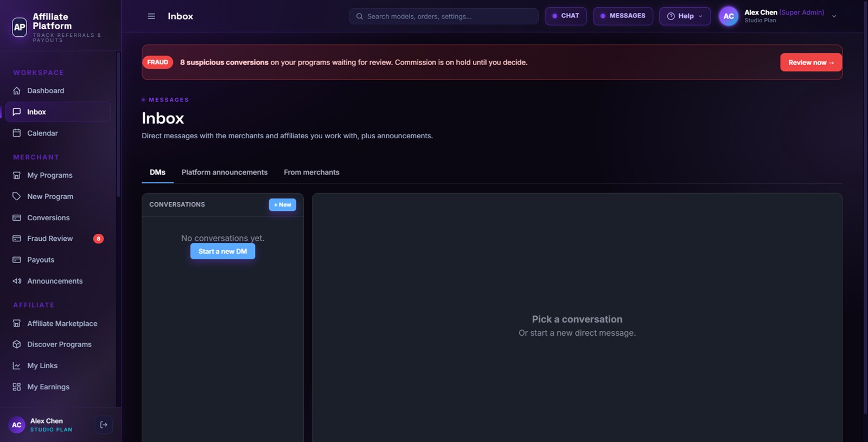Image resolution: width=868 pixels, height=442 pixels.
Task: Click the My Earnings grid icon
Action: pyautogui.click(x=17, y=387)
